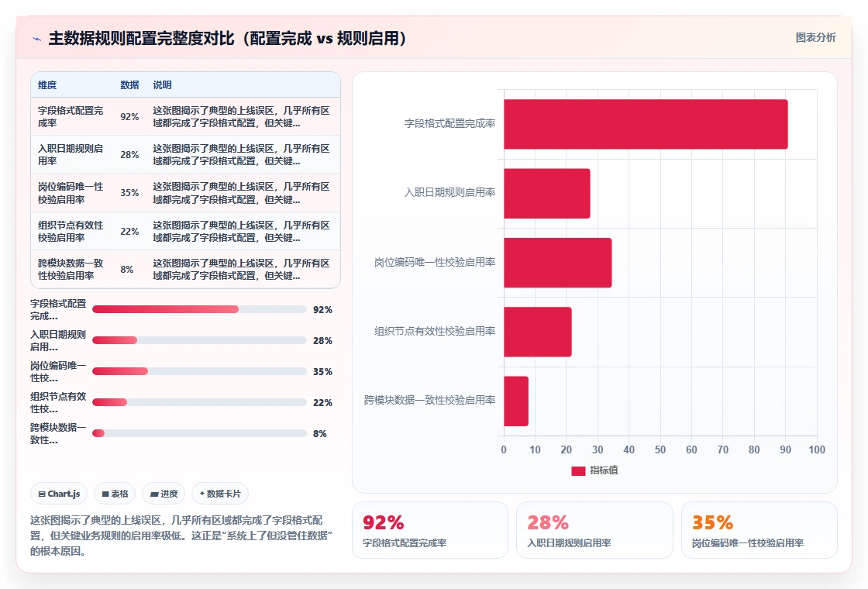Screen dimensions: 868x589
Task: Click the 岗位编码唯一性 progress bar
Action: (199, 371)
